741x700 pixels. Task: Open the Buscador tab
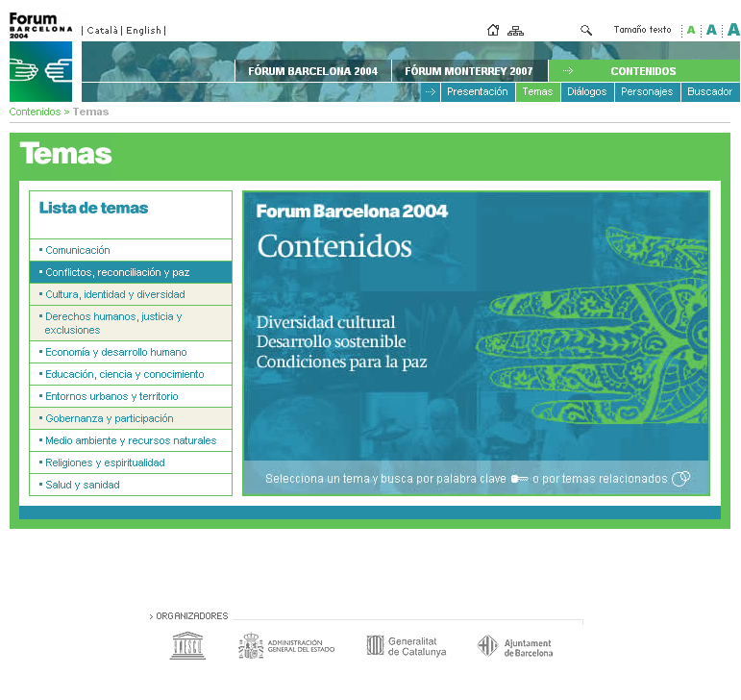[x=709, y=92]
